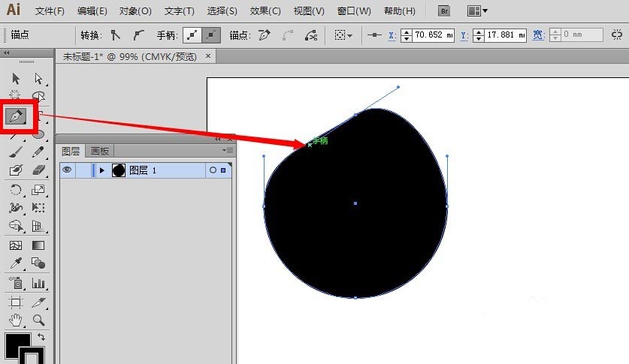Open 帮助(H) menu
The image size is (629, 364).
click(400, 11)
